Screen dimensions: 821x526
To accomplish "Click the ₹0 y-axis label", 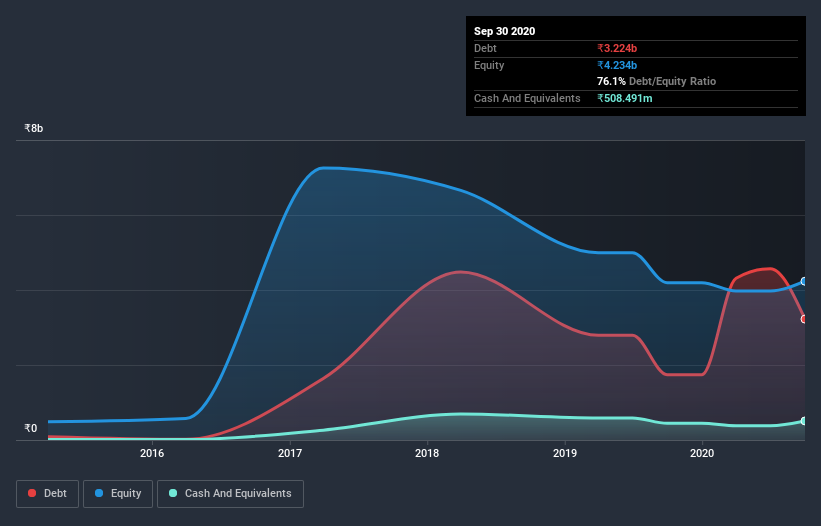I will coord(31,428).
